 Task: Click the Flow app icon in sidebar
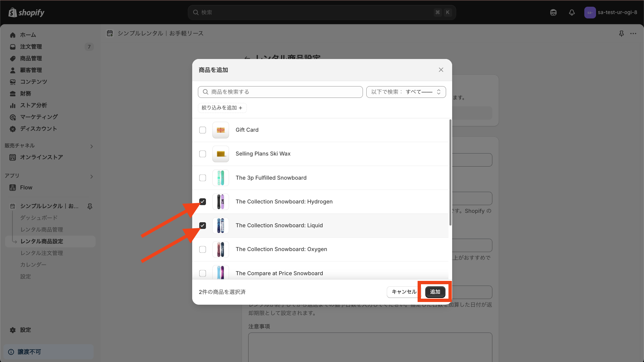[x=13, y=188]
